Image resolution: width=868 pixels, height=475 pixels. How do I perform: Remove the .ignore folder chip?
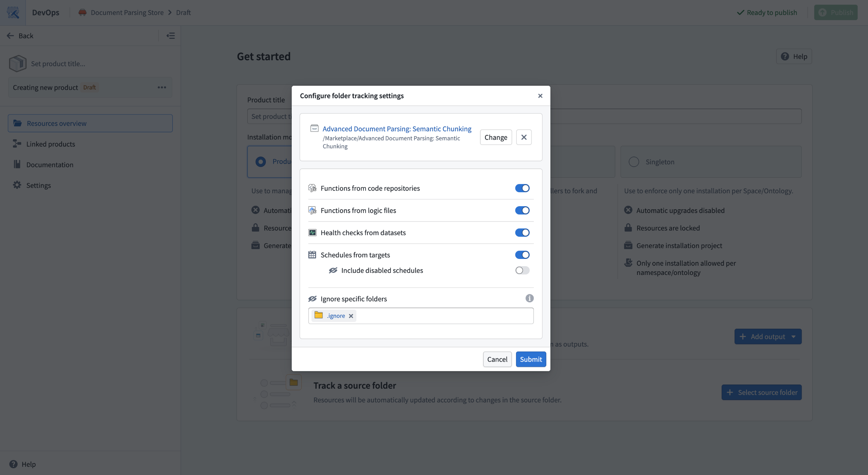click(x=351, y=316)
